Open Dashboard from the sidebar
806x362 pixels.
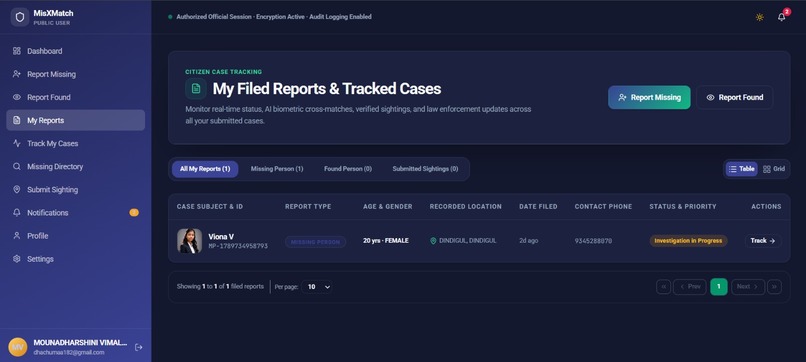[76, 51]
